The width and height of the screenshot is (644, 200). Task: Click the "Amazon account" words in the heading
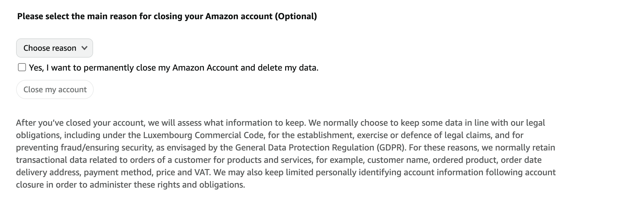tap(239, 16)
